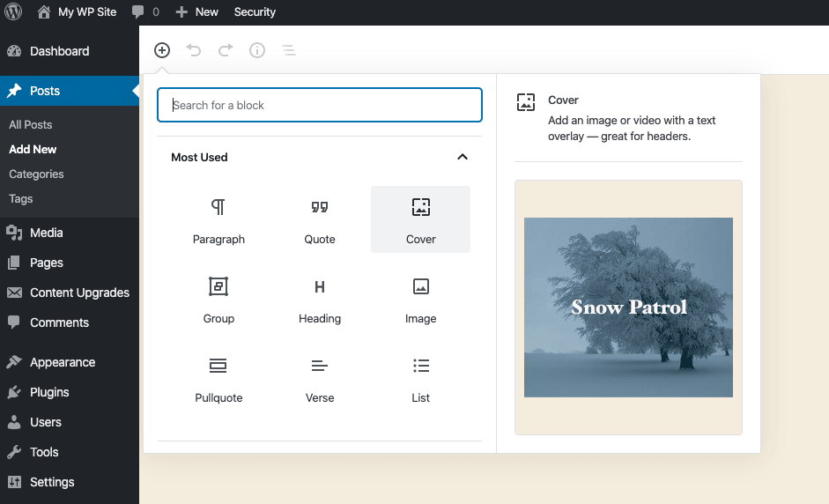Screen dimensions: 829x504
Task: Open the Posts sidebar menu
Action: click(70, 91)
